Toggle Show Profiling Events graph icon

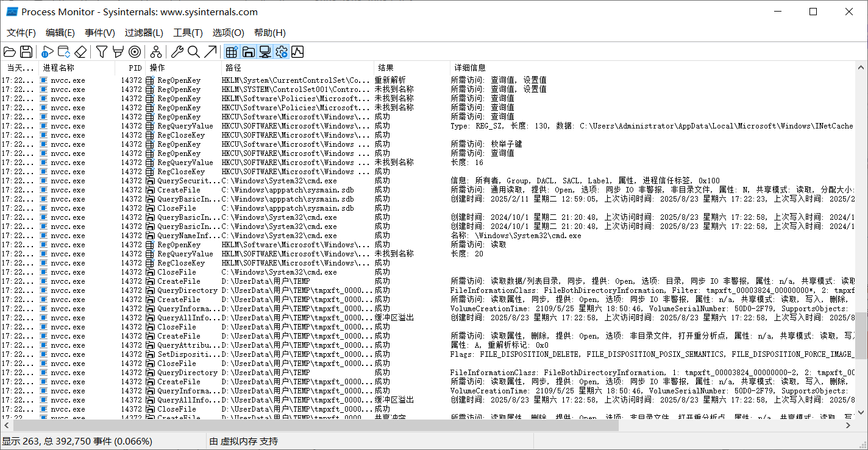click(297, 52)
